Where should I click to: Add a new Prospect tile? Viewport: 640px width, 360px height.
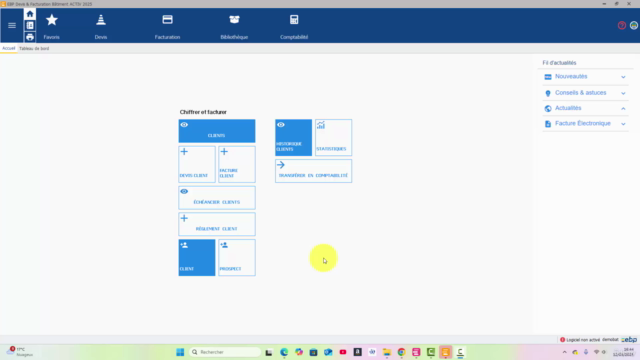[237, 258]
